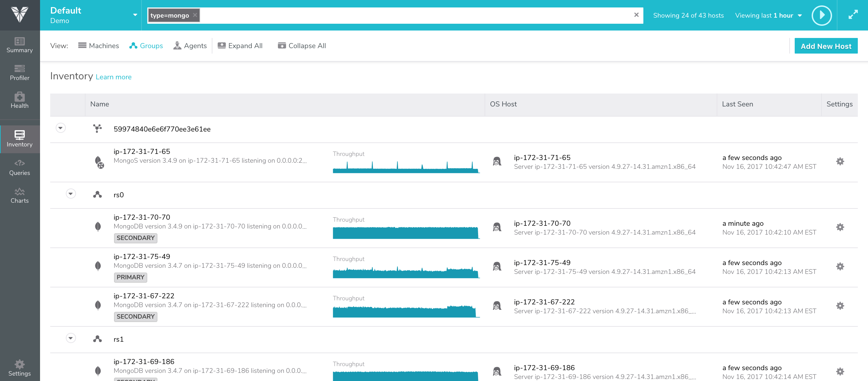Open Charts in the sidebar
This screenshot has width=868, height=381.
point(20,196)
